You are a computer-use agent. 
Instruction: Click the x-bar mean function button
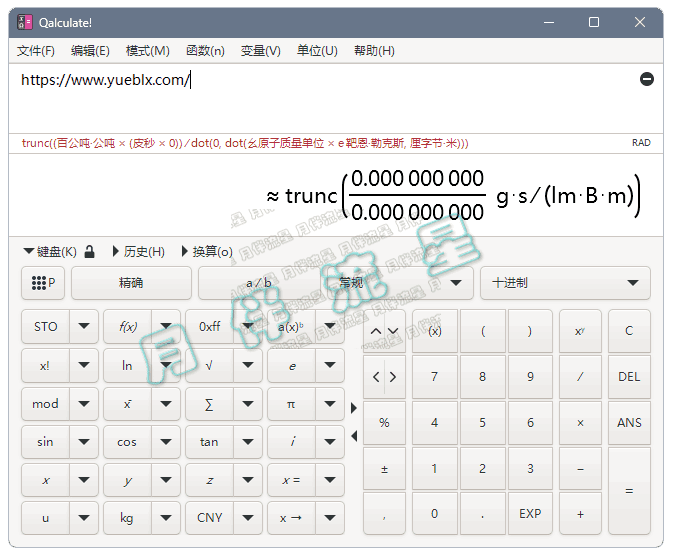[x=127, y=404]
